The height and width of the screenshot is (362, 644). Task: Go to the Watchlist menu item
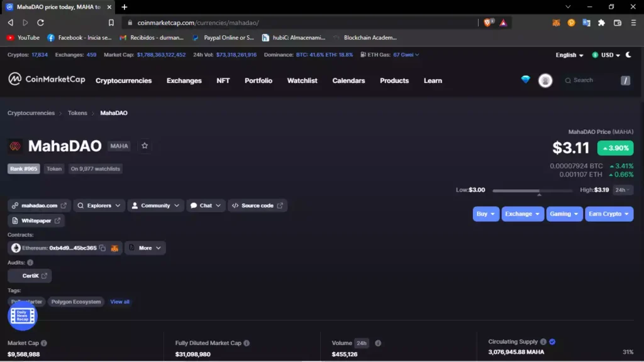302,80
